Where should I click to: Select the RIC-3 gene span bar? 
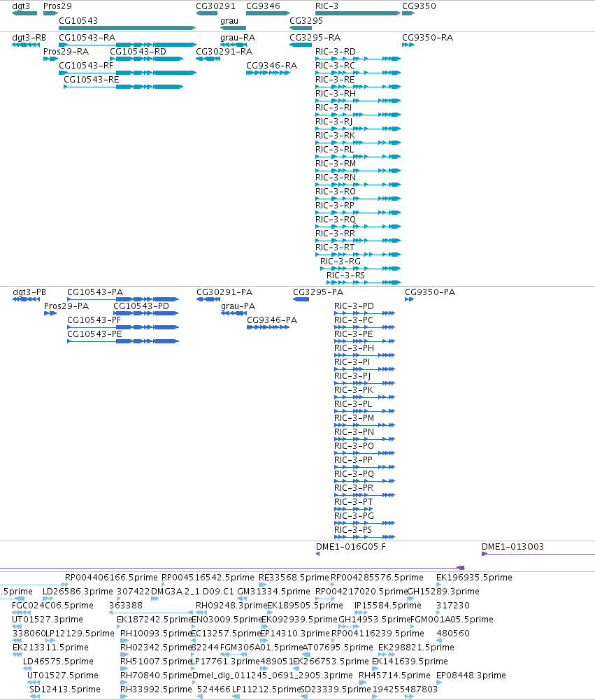tap(358, 13)
